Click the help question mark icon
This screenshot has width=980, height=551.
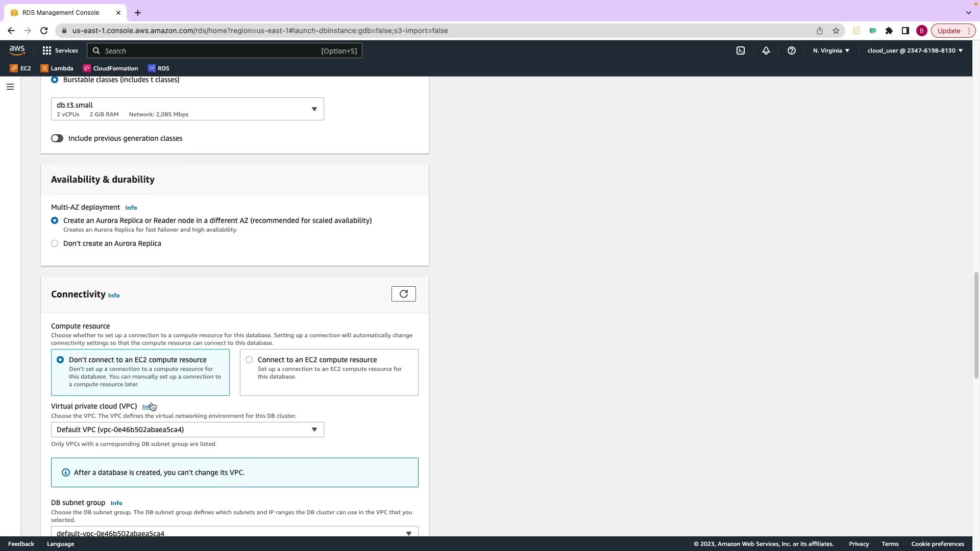coord(791,51)
